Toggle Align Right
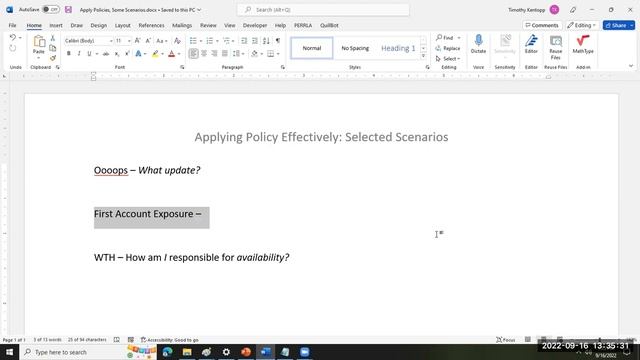Image resolution: width=640 pixels, height=360 pixels. (x=214, y=54)
